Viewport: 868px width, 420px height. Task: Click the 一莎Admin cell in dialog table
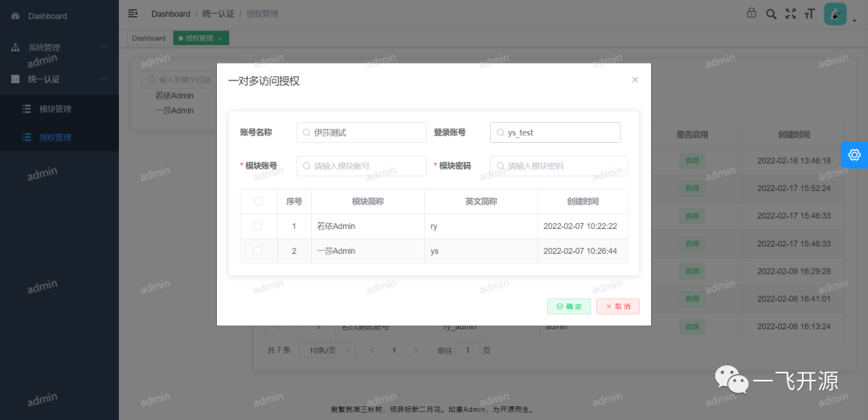[367, 251]
